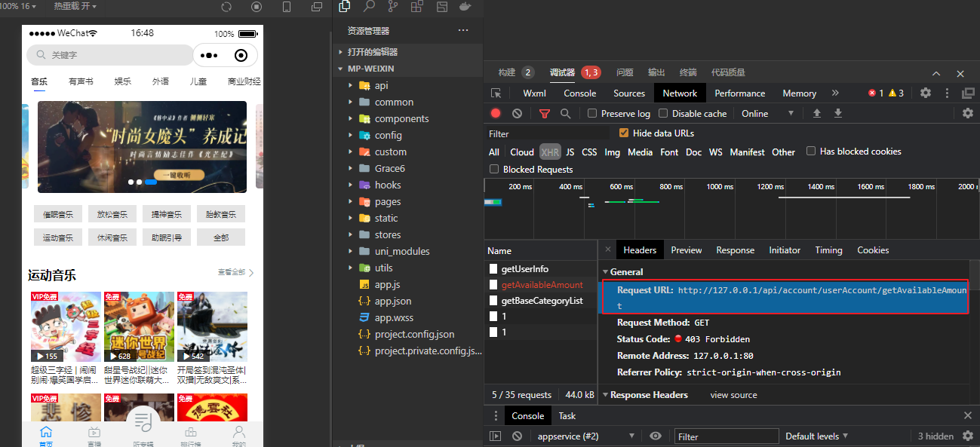The image size is (980, 447).
Task: Click the mini program capsule menu dots
Action: point(209,55)
